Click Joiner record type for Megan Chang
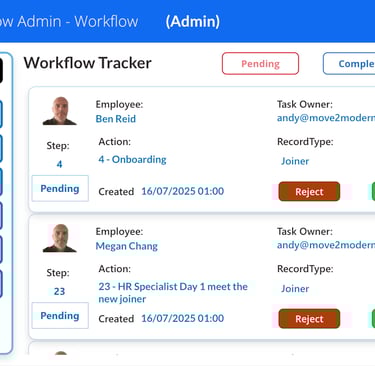The image size is (375, 366). coord(295,288)
